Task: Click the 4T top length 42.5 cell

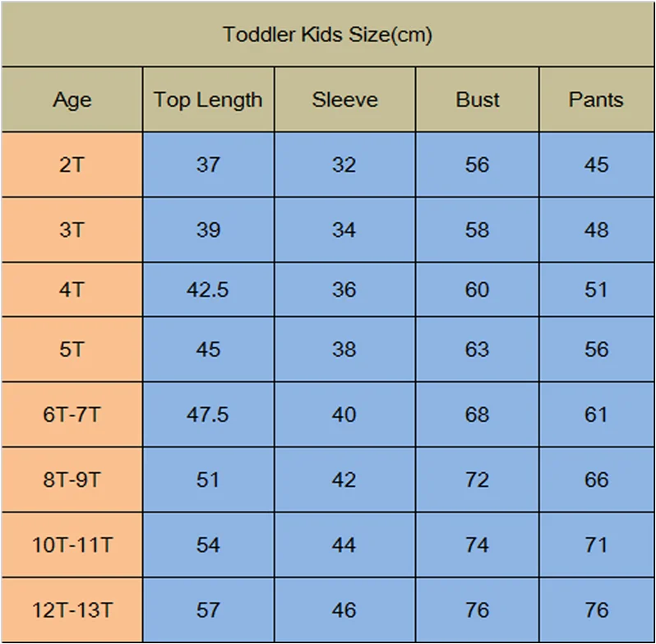Action: point(208,290)
